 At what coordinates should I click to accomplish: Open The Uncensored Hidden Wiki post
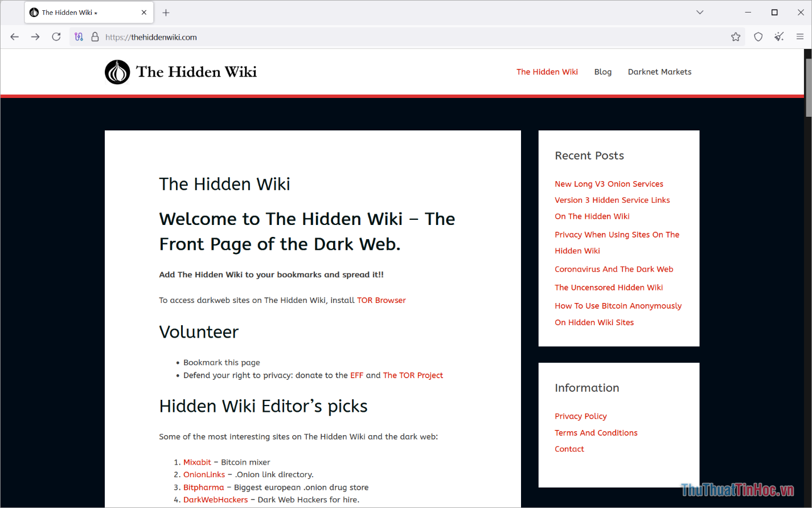[x=609, y=288]
